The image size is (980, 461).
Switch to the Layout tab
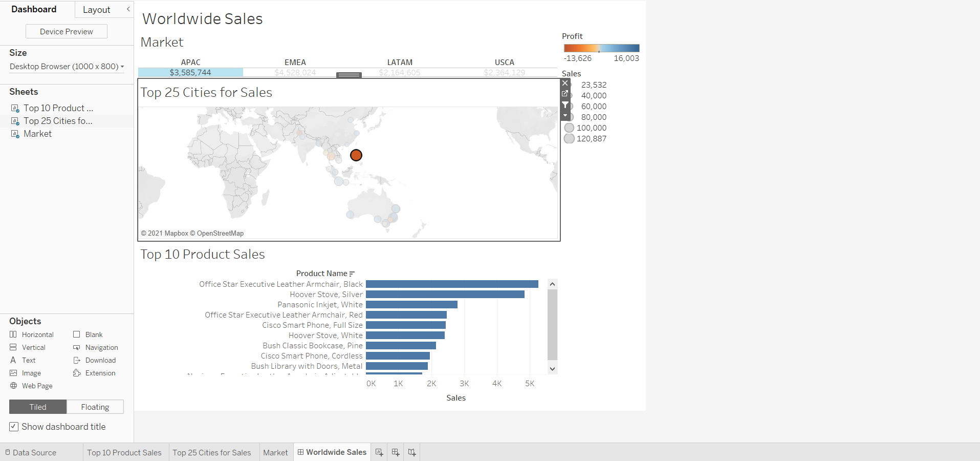(x=96, y=10)
